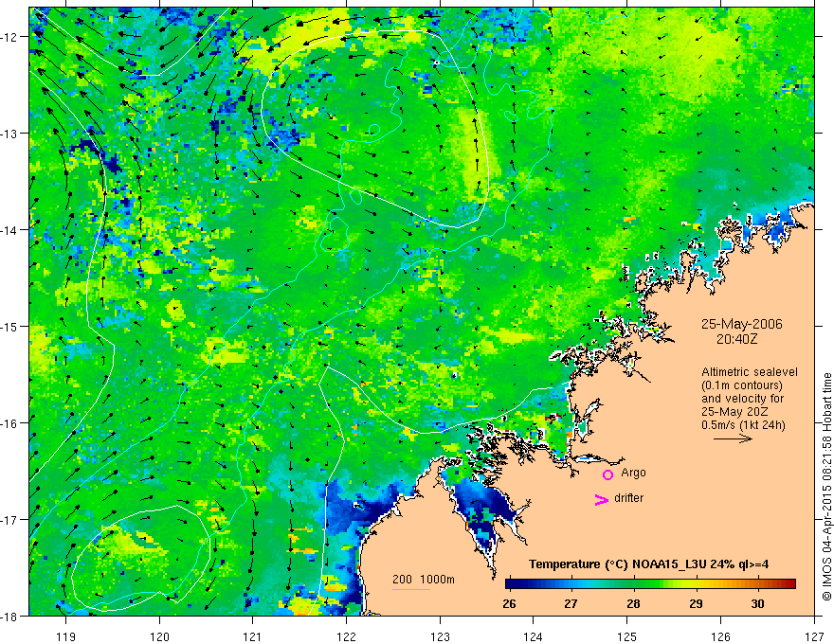
Task: Click latitude axis label -15
Action: coord(9,326)
